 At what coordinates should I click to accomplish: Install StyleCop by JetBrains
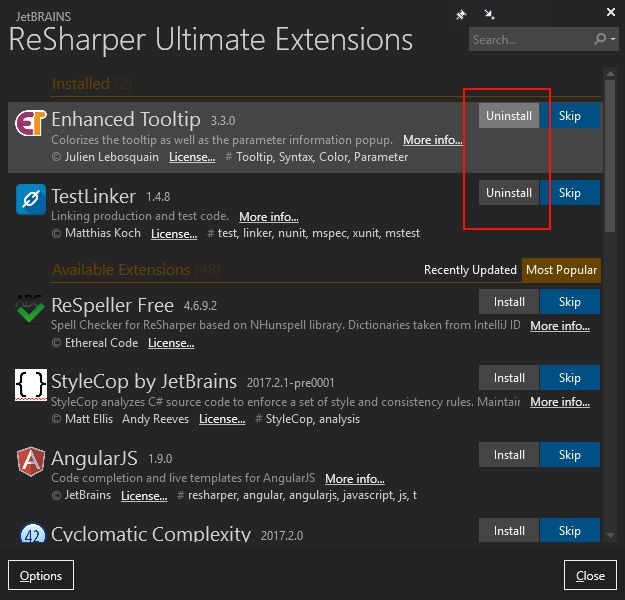(509, 378)
